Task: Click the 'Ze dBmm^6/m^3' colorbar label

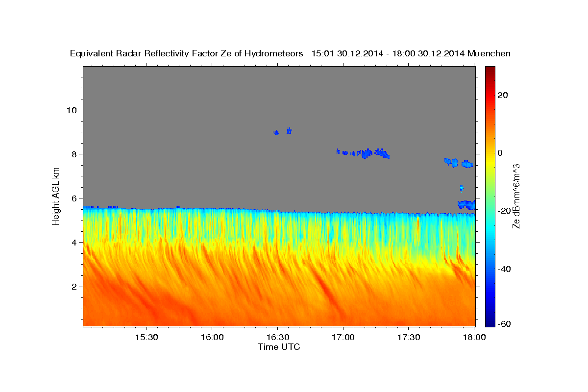Action: tap(516, 196)
